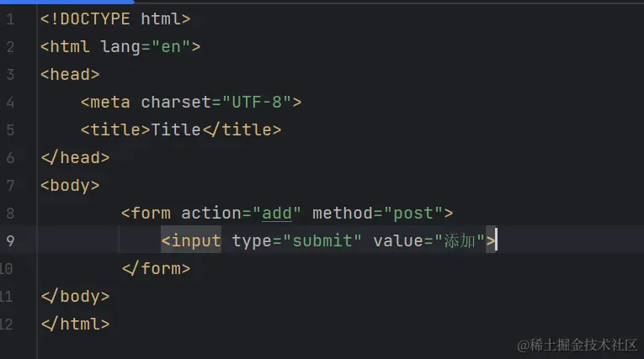Place cursor on the DOCTYPE declaration

[x=115, y=18]
